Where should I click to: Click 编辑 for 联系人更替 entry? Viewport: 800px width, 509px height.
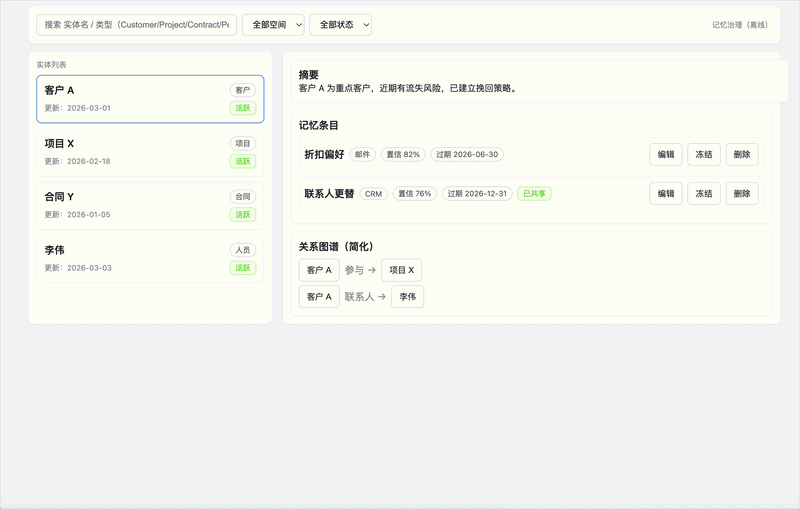666,194
